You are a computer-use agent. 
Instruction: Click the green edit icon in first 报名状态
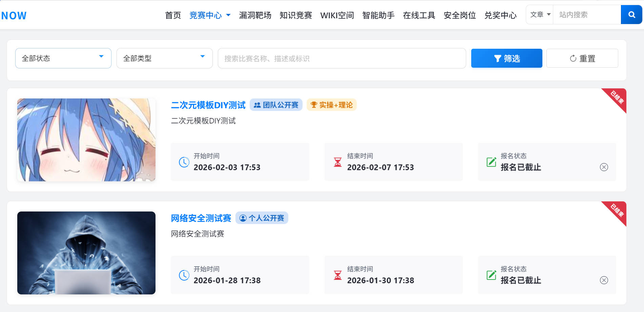click(491, 162)
